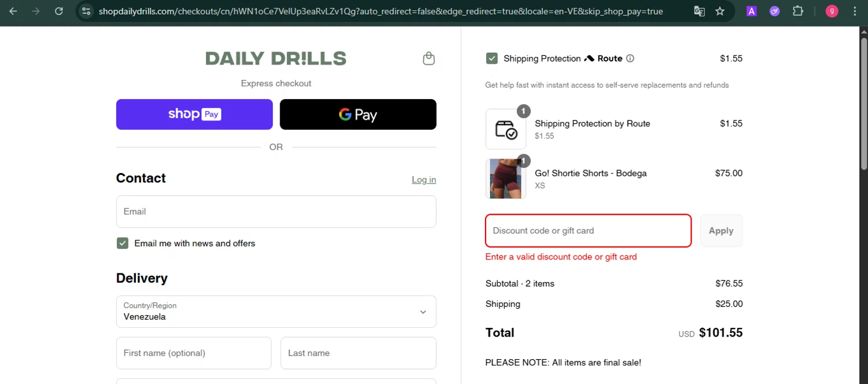
Task: Click the Discount code or gift card field
Action: pyautogui.click(x=589, y=231)
